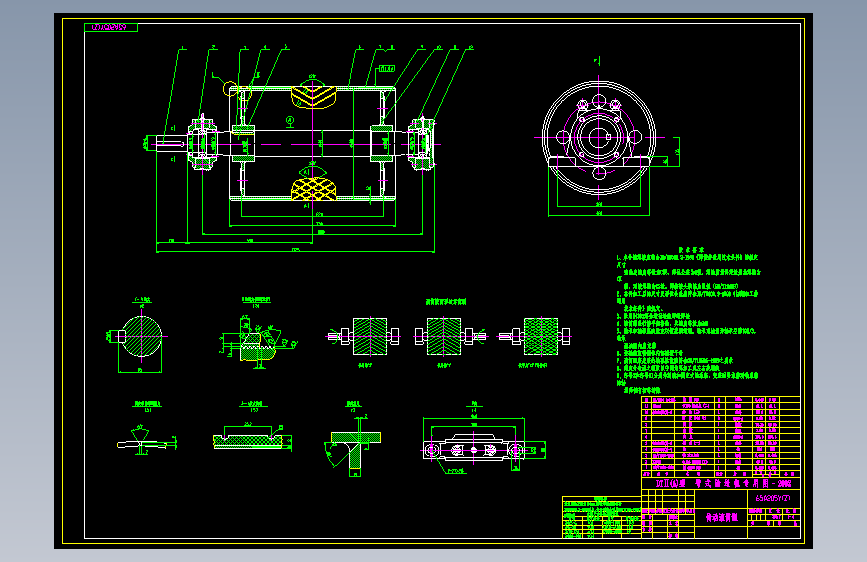Select the middle herringbone lagging pulley diagram
Image resolution: width=867 pixels, height=562 pixels.
pos(450,336)
